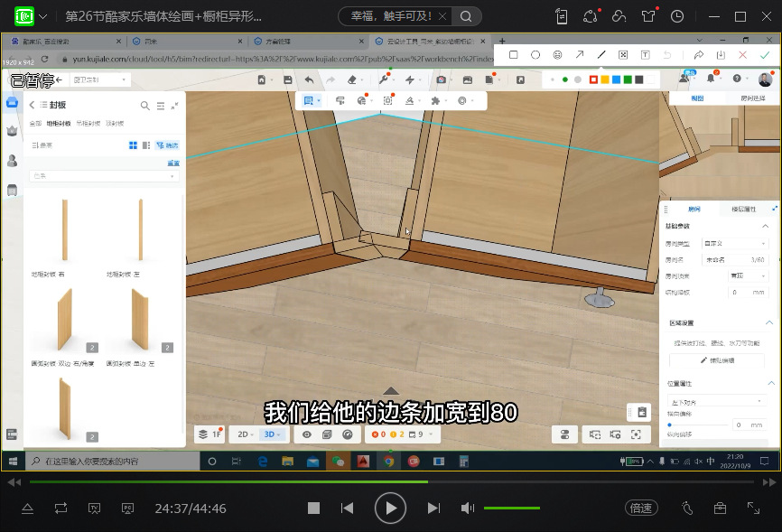Pick the blue annotation color swatch

click(617, 79)
